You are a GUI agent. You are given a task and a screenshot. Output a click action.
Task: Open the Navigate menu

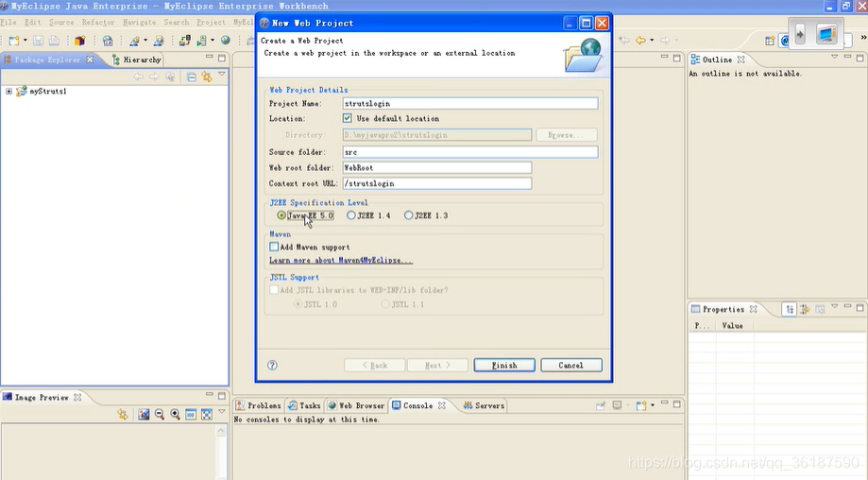[x=140, y=22]
